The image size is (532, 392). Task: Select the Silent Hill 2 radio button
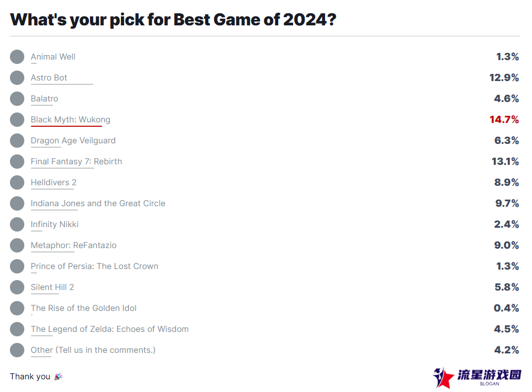tap(17, 287)
